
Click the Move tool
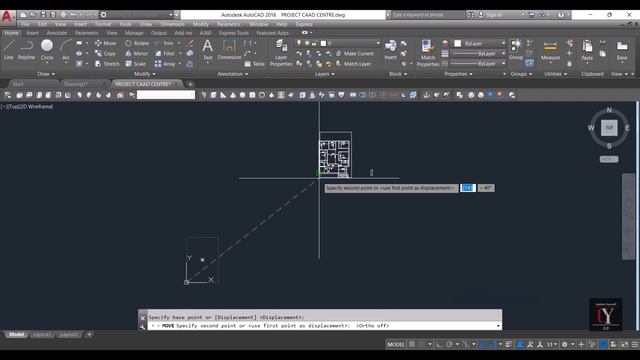coord(106,43)
